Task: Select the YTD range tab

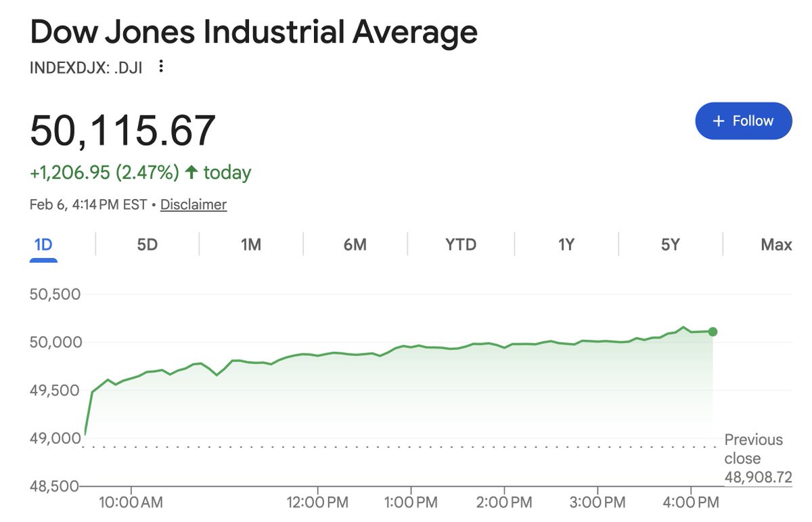Action: pos(461,244)
